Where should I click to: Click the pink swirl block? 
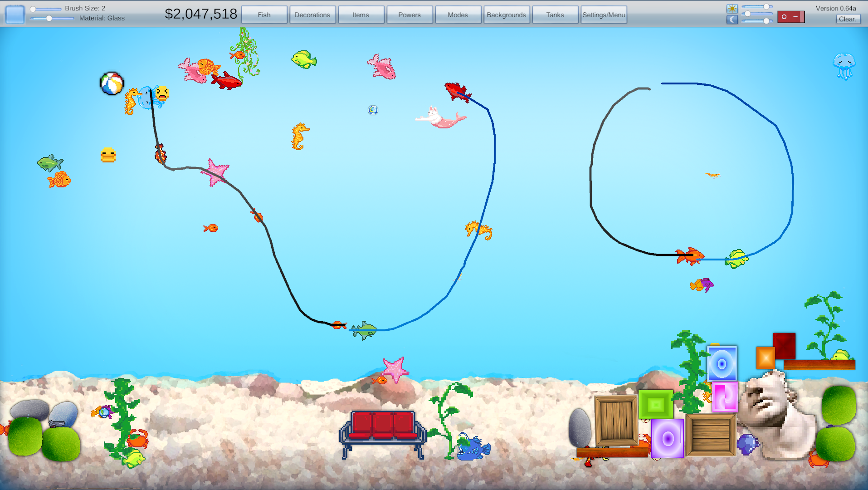tap(724, 397)
